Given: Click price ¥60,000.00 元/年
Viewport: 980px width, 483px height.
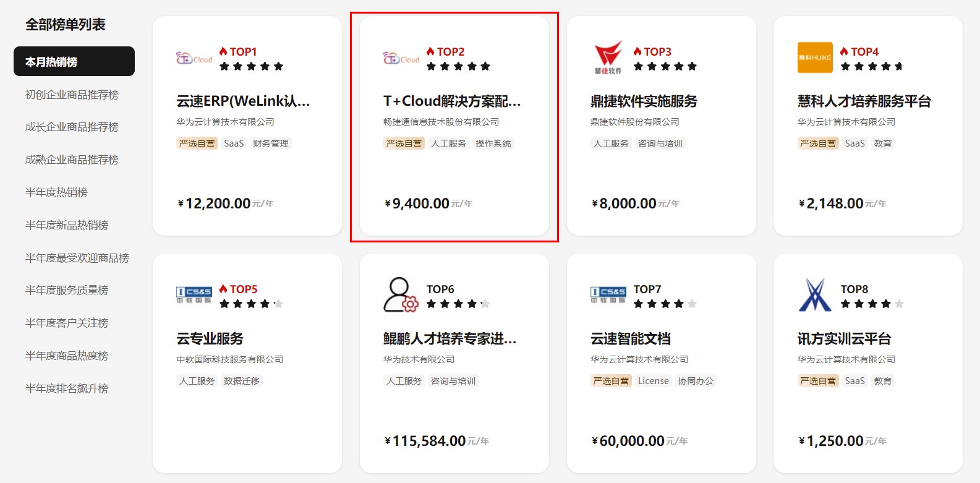Looking at the screenshot, I should pos(640,441).
